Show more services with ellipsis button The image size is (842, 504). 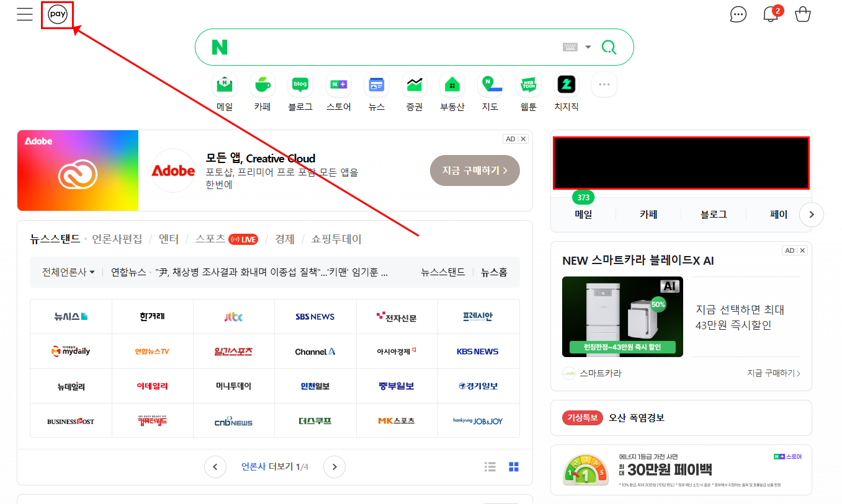pos(604,84)
